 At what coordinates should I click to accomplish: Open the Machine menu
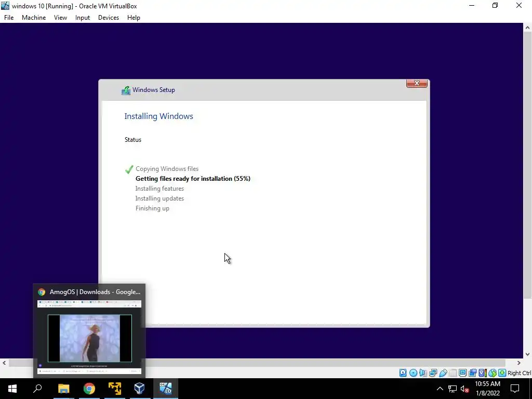34,18
